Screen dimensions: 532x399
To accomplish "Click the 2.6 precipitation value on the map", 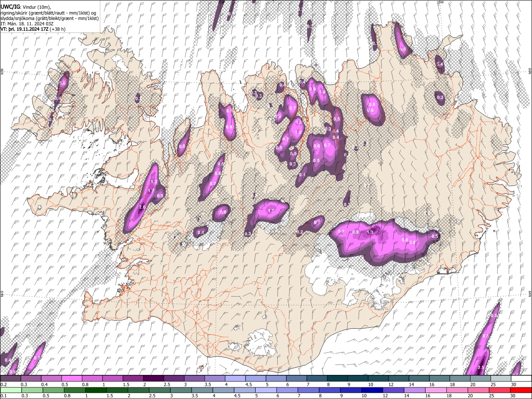I will coord(142,207).
